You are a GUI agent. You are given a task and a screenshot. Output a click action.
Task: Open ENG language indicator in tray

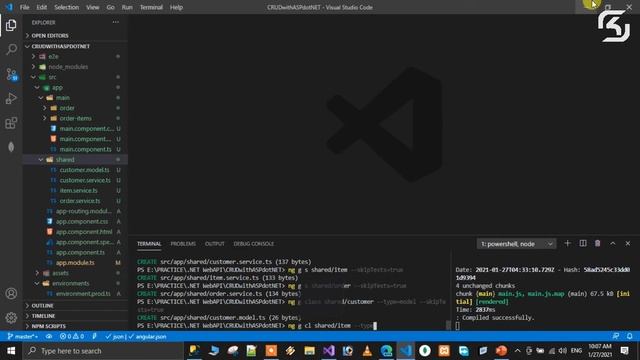[x=576, y=351]
